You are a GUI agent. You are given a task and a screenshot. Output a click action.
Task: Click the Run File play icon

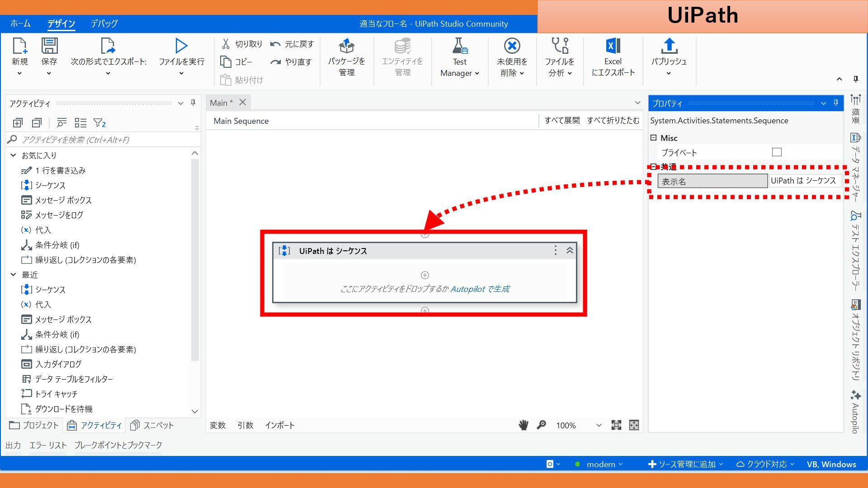[181, 46]
